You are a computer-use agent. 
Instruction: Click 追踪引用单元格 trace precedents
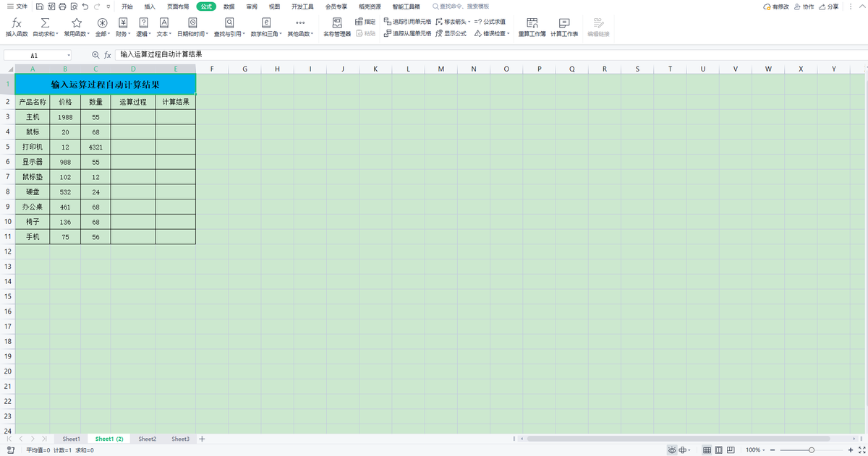pos(407,22)
